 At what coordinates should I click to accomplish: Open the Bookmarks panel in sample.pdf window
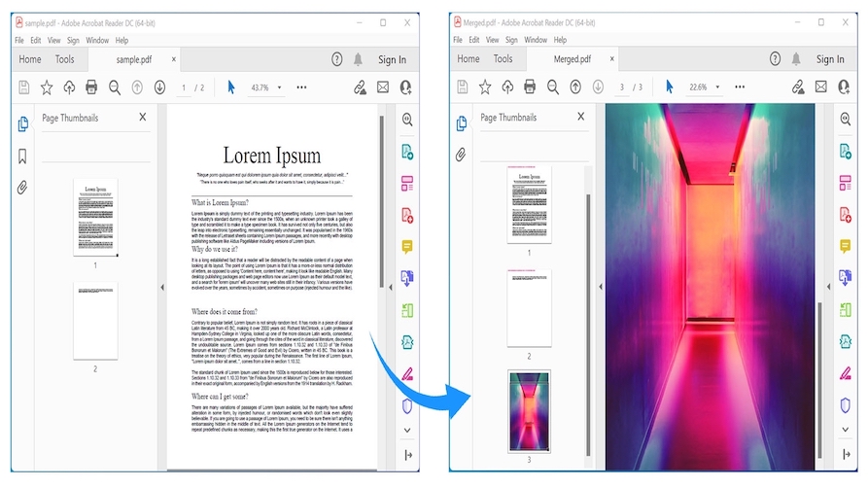[x=23, y=156]
